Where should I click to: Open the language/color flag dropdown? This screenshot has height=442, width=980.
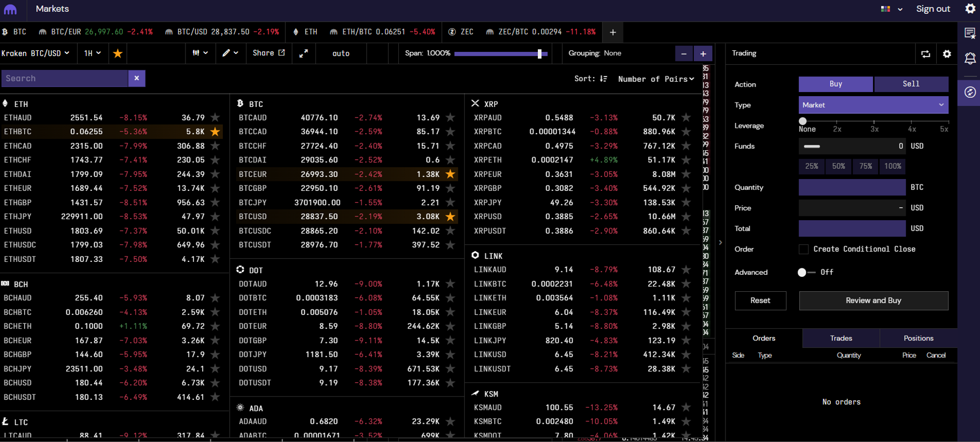tap(892, 9)
